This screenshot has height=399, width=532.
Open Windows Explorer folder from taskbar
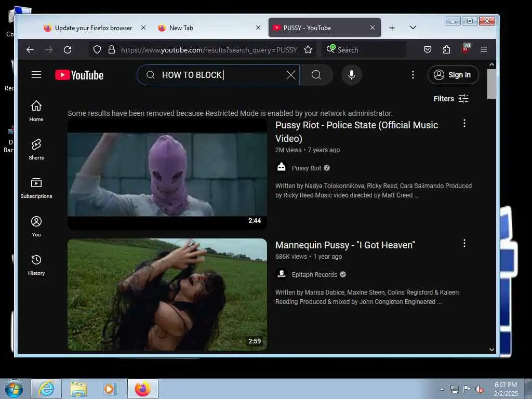pos(78,389)
